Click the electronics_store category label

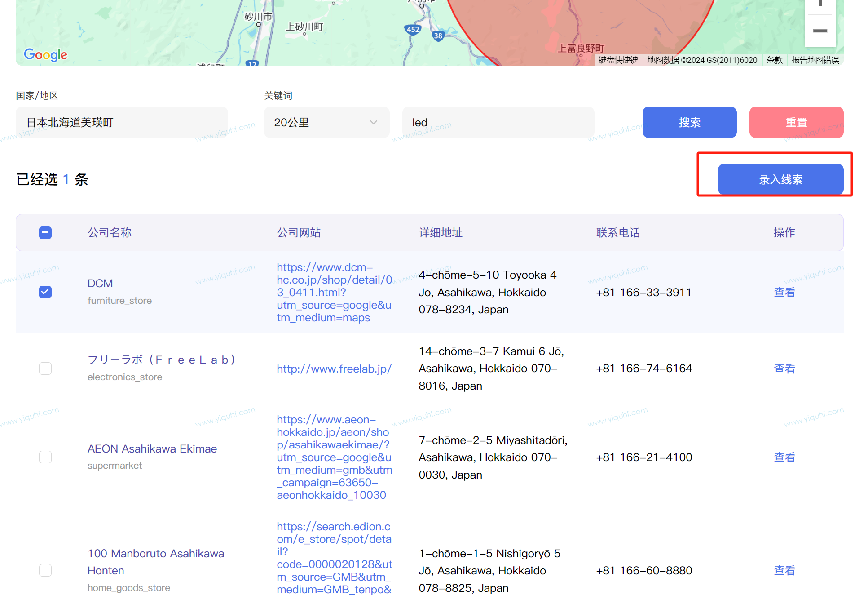tap(125, 377)
